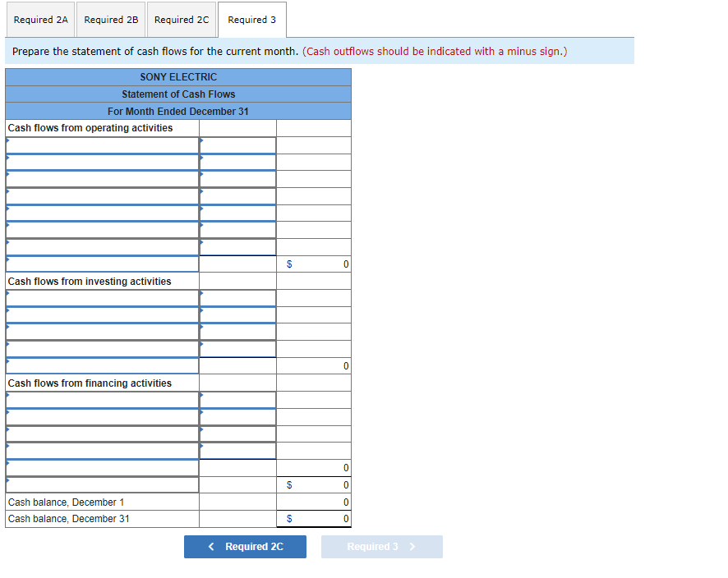
Task: Open first financing activities item dropdown
Action: 103,400
